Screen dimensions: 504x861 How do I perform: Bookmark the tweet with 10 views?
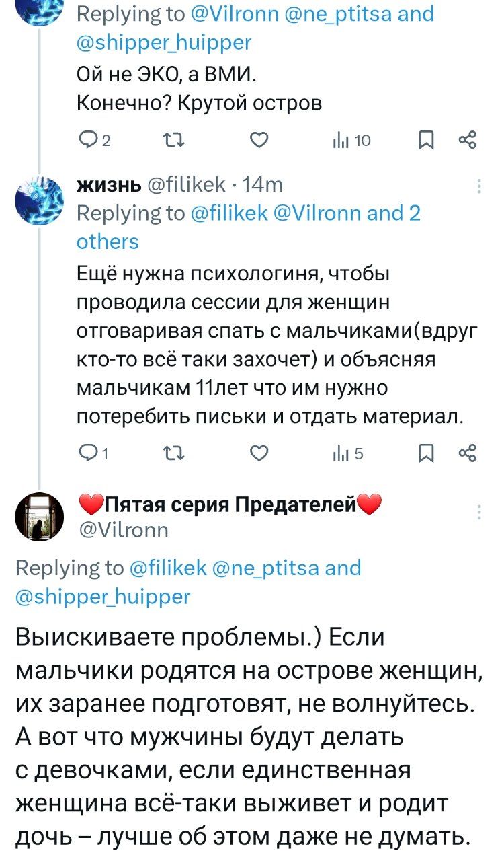(425, 140)
